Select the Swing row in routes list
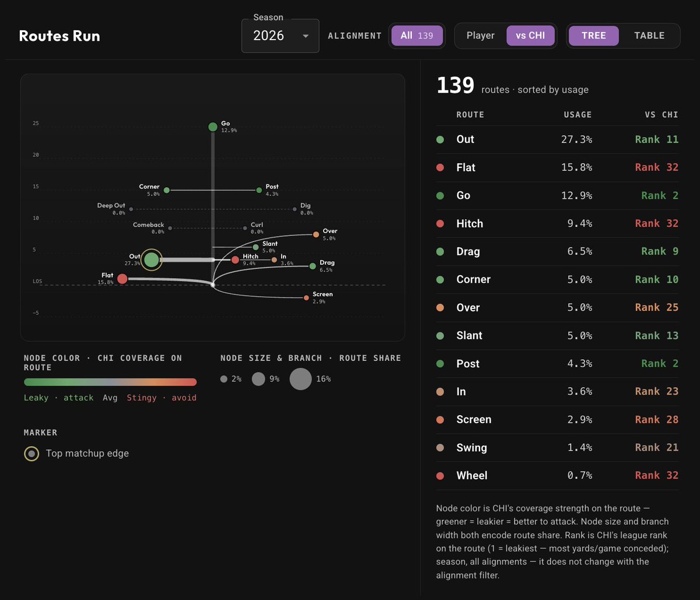Viewport: 700px width, 600px height. click(x=558, y=447)
